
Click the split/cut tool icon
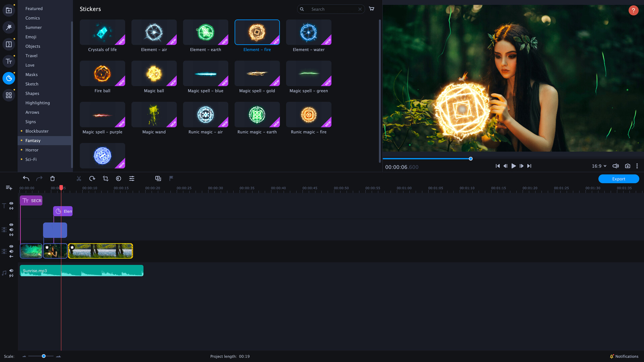click(x=79, y=178)
